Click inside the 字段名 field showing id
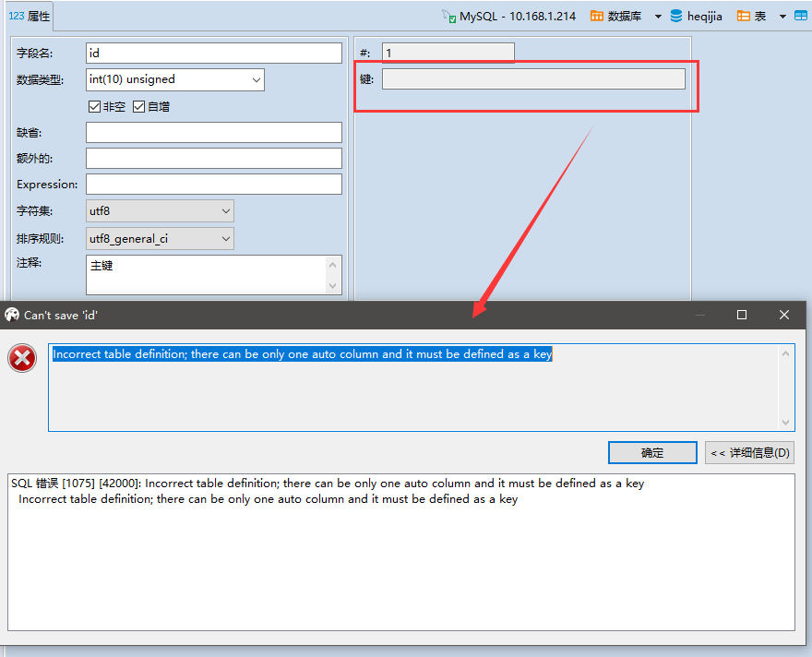The image size is (812, 657). pyautogui.click(x=212, y=53)
